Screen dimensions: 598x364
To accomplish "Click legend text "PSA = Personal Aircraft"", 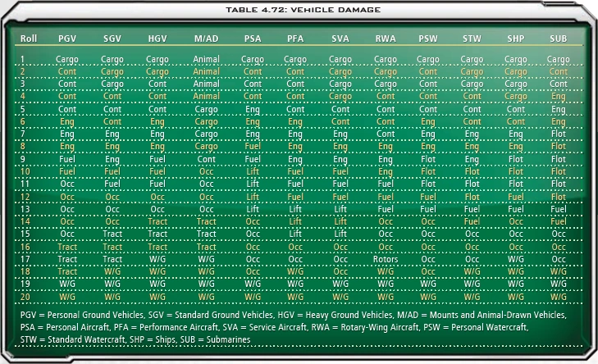I will (65, 327).
